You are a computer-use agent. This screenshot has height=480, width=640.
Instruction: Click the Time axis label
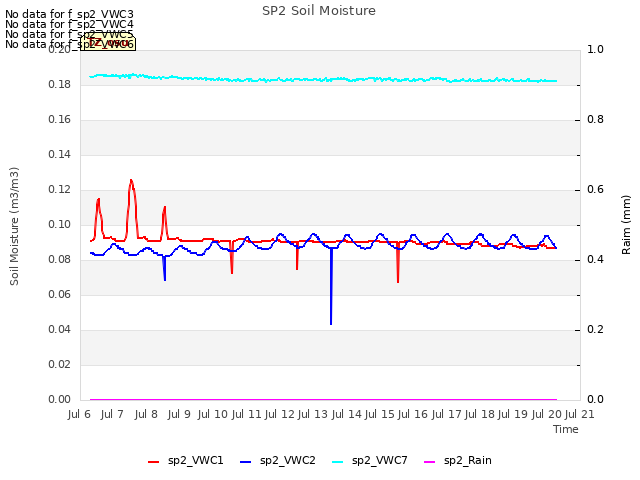pos(566,429)
